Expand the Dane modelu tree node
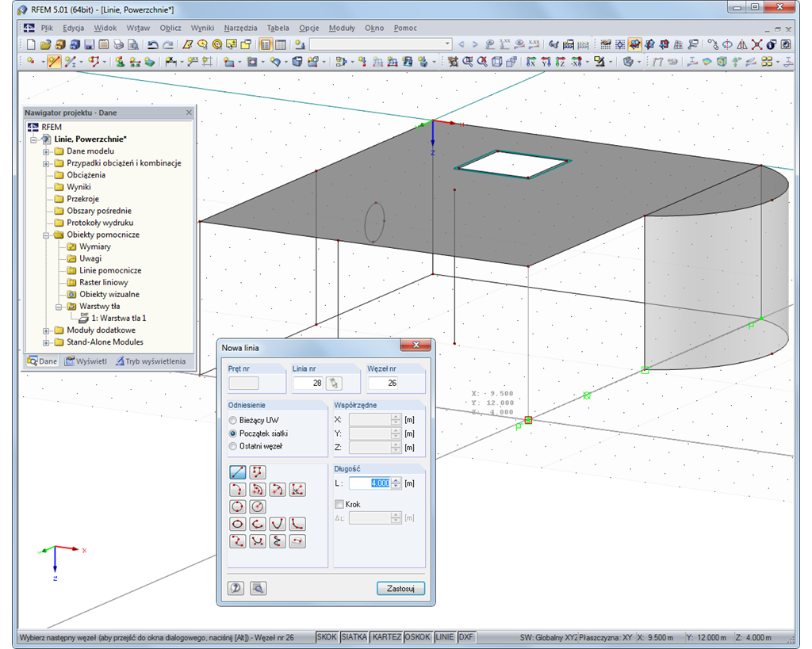The width and height of the screenshot is (812, 649). pyautogui.click(x=47, y=151)
